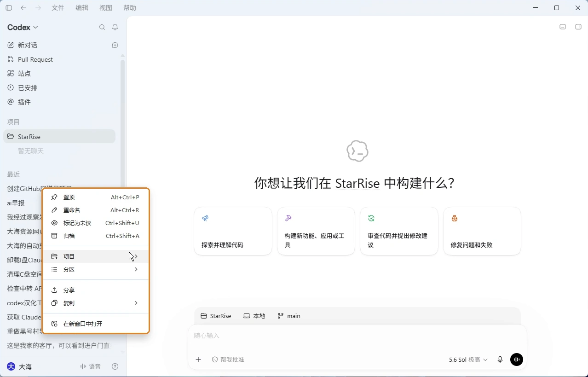This screenshot has width=588, height=377.
Task: Click the search magnifier icon
Action: pyautogui.click(x=102, y=27)
